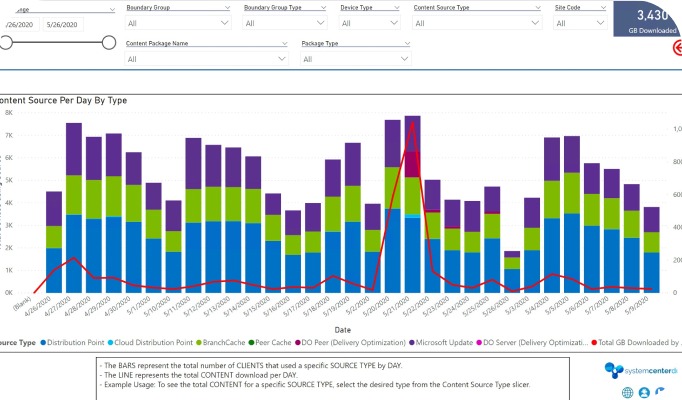Expand the Package Type header chevron
Viewport: 682px width, 400px height.
pos(407,43)
